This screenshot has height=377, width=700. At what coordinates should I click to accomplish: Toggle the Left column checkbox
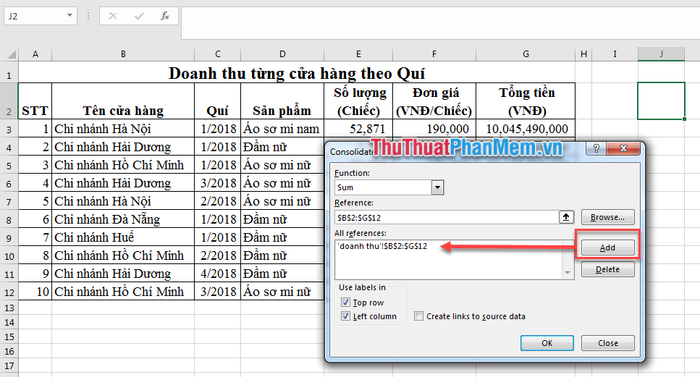(x=345, y=316)
